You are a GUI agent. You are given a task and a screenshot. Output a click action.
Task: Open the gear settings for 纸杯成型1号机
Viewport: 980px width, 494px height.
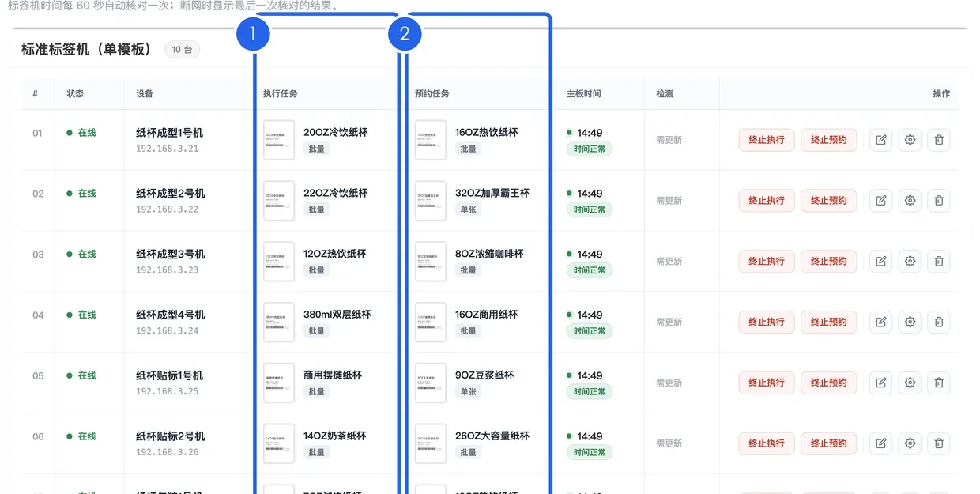(910, 140)
